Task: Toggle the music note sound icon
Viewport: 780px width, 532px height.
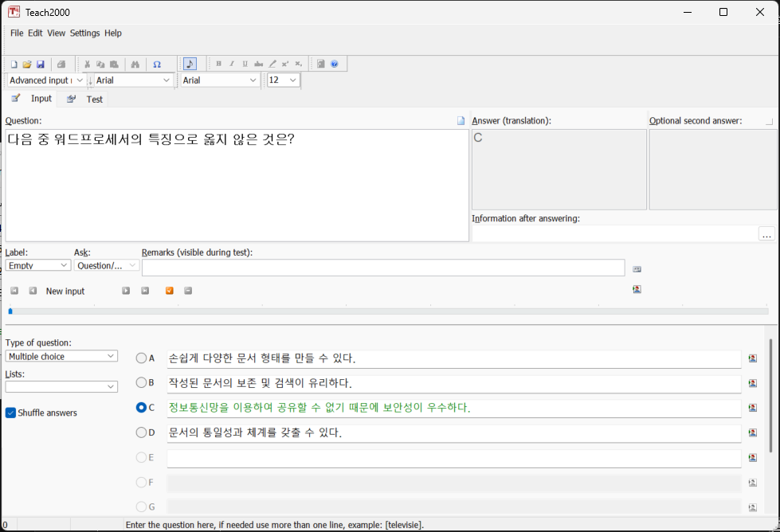Action: point(190,65)
